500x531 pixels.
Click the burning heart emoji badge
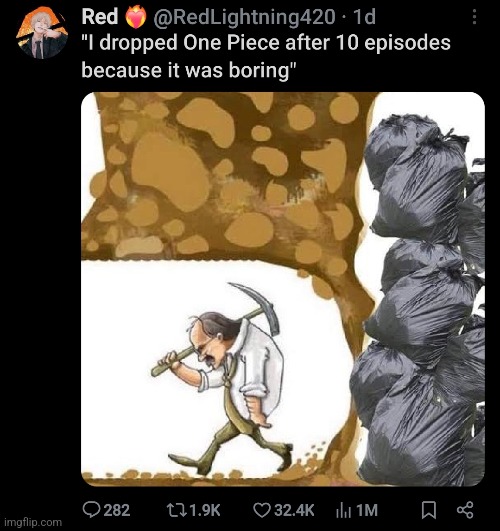pos(136,17)
